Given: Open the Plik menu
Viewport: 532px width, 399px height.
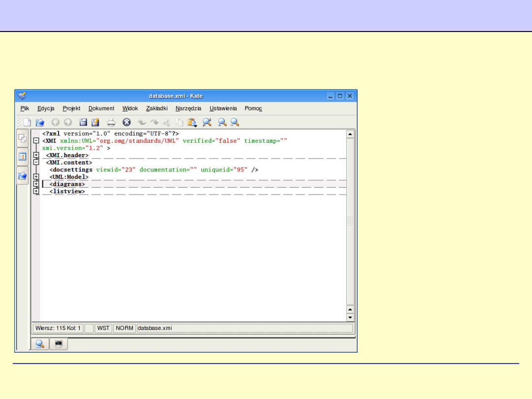Looking at the screenshot, I should pos(25,108).
